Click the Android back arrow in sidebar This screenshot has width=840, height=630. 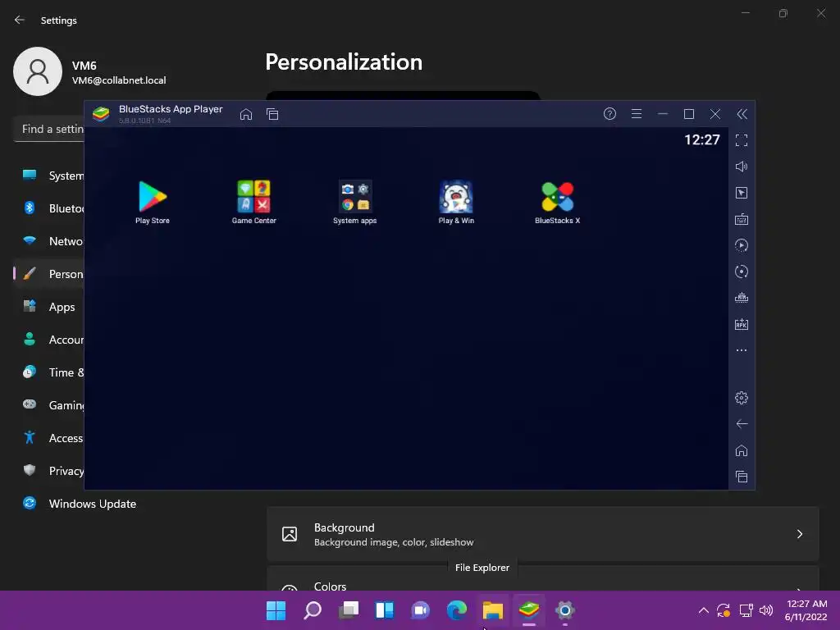coord(742,424)
